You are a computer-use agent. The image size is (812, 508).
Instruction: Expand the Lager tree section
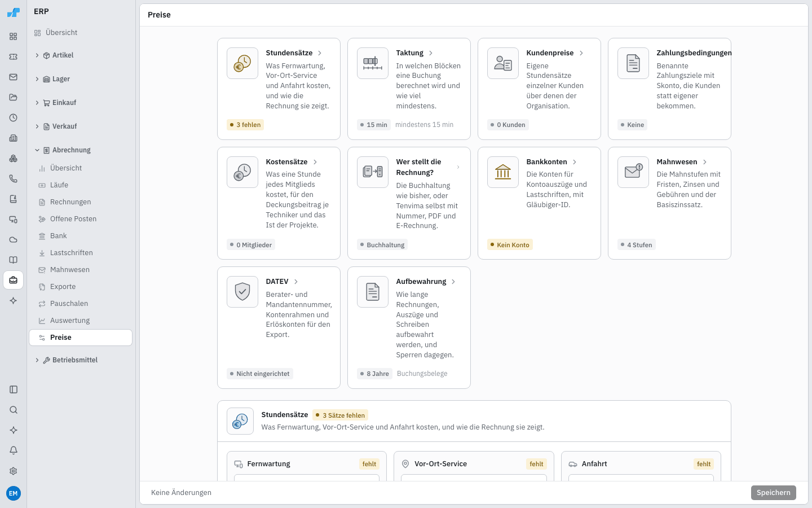(x=81, y=79)
